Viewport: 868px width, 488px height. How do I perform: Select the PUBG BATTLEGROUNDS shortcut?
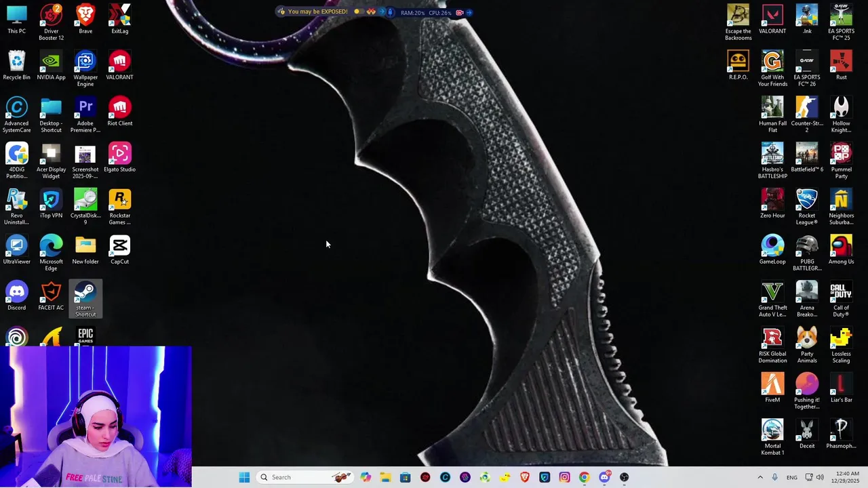point(806,253)
